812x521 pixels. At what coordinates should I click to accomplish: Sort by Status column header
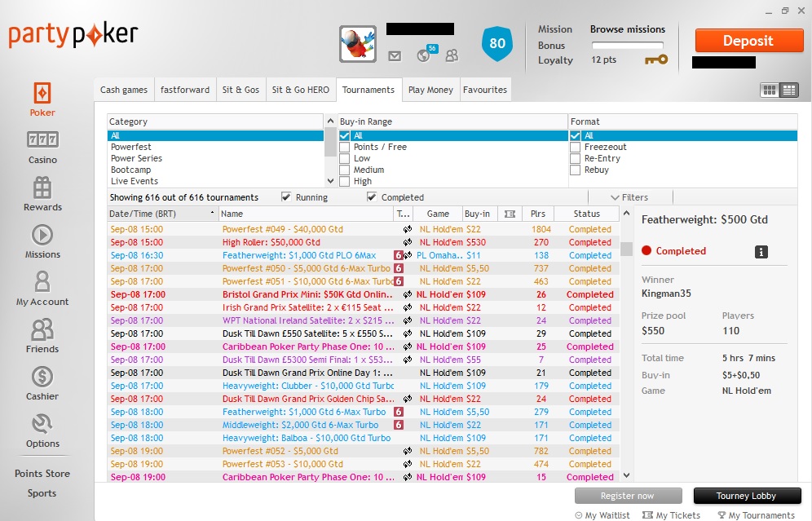coord(586,214)
